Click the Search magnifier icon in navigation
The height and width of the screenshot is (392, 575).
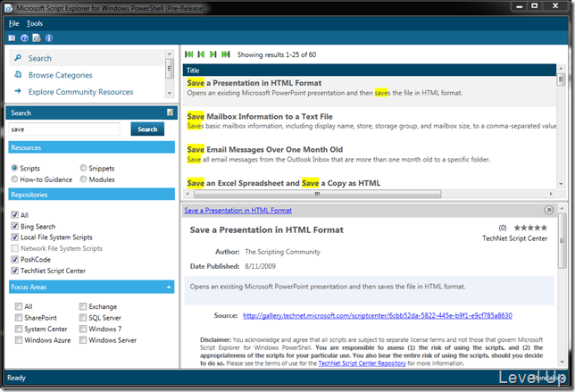(18, 58)
